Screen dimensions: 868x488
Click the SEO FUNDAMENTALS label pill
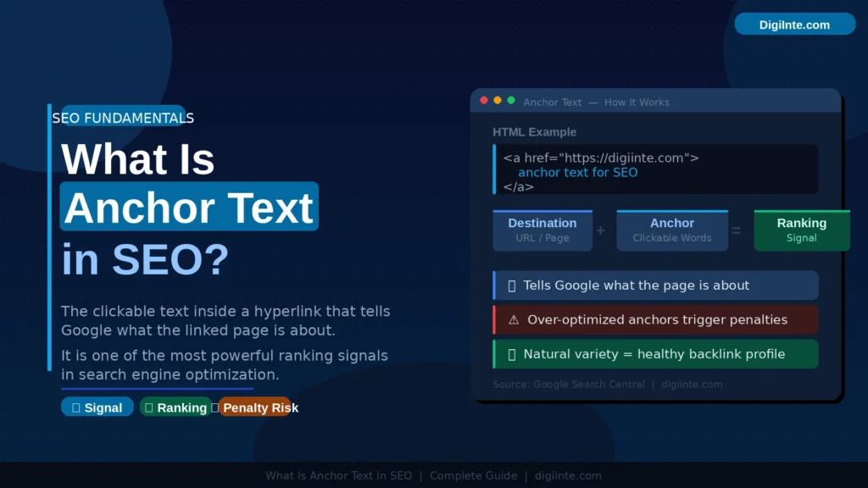123,117
